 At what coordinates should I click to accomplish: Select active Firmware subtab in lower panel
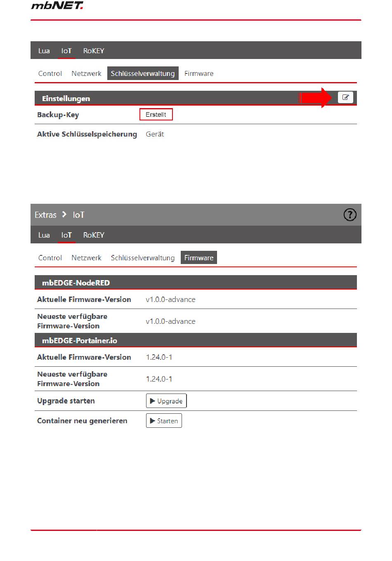coord(199,258)
